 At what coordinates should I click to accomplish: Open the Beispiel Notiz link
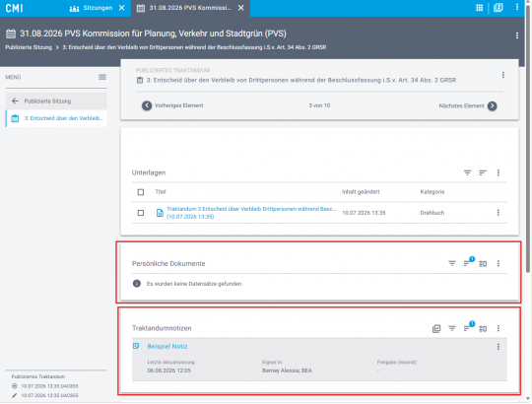[x=166, y=346]
